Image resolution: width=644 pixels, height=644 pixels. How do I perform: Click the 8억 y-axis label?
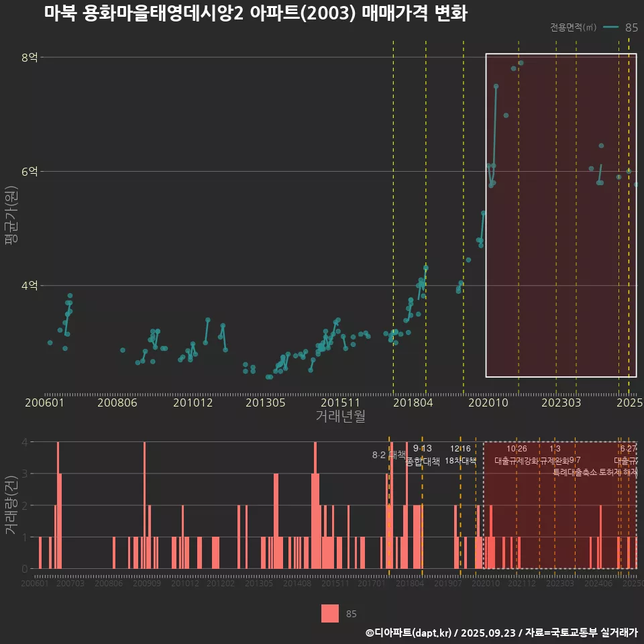[x=30, y=58]
